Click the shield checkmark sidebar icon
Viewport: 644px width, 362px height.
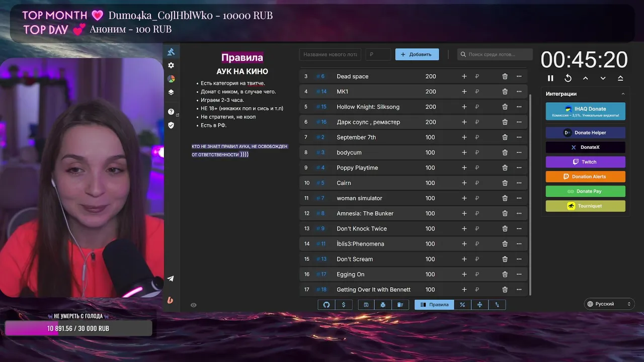pyautogui.click(x=171, y=125)
